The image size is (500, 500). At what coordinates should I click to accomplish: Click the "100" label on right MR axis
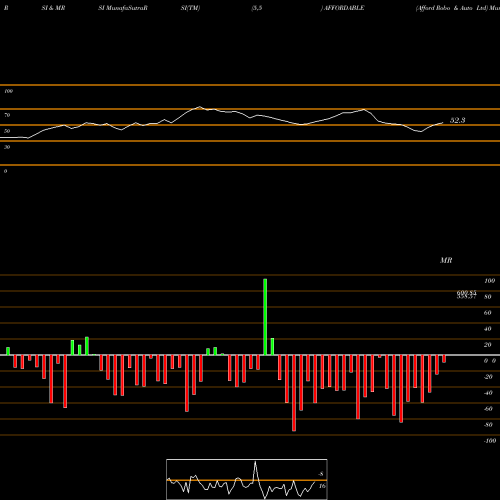point(489,281)
